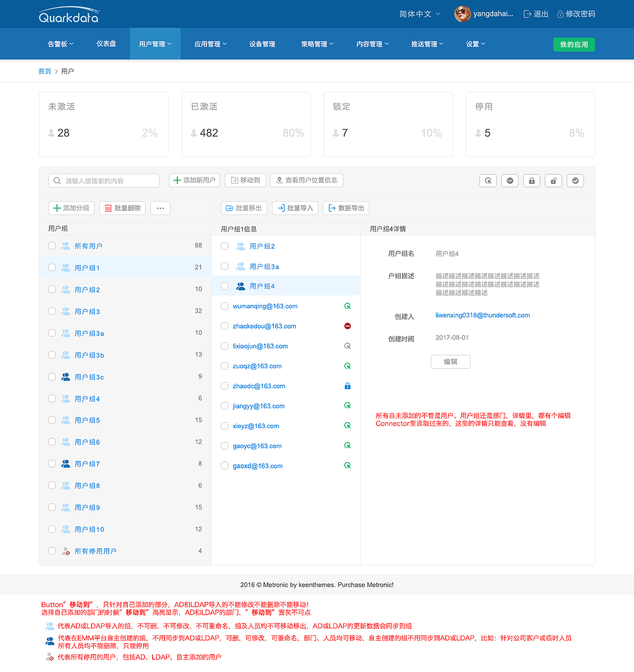Open the 策略管理 dropdown
This screenshot has width=634, height=672.
[x=317, y=44]
